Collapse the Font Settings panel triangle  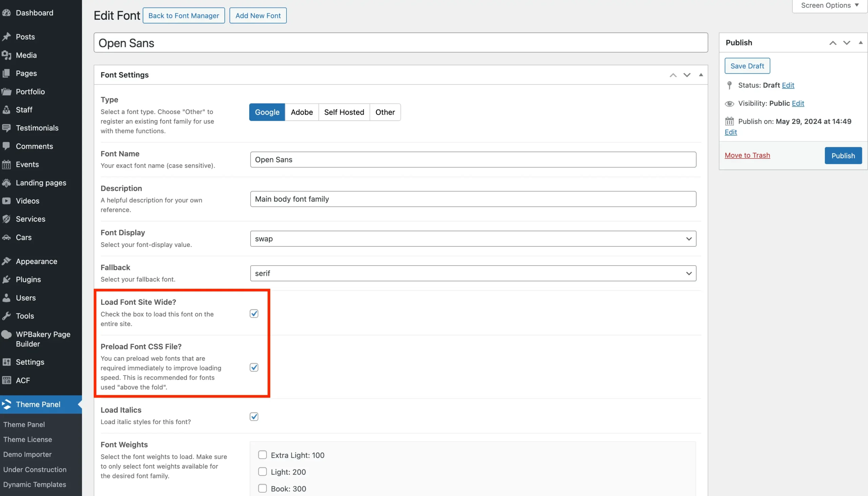(x=701, y=75)
